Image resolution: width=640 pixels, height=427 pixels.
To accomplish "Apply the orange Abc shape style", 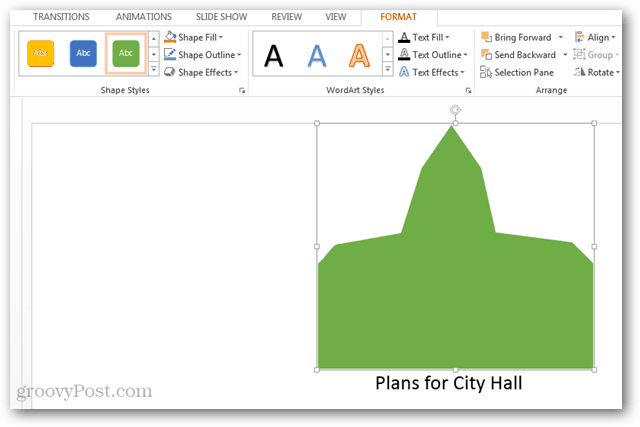I will tap(40, 53).
